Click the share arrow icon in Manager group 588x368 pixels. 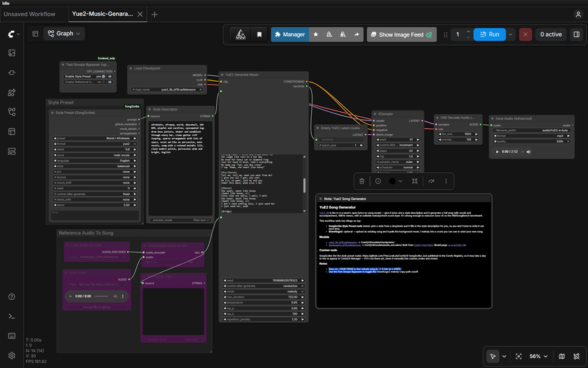pyautogui.click(x=356, y=34)
